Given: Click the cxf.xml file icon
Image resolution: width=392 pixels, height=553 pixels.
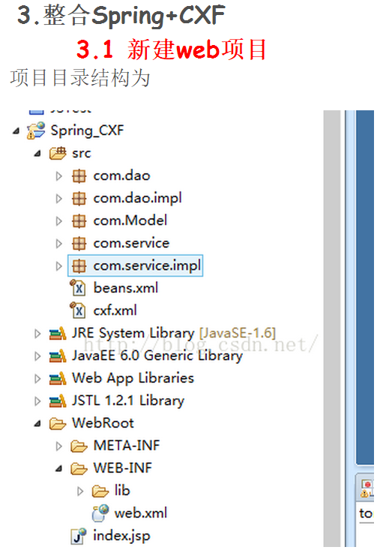Looking at the screenshot, I should click(x=78, y=311).
